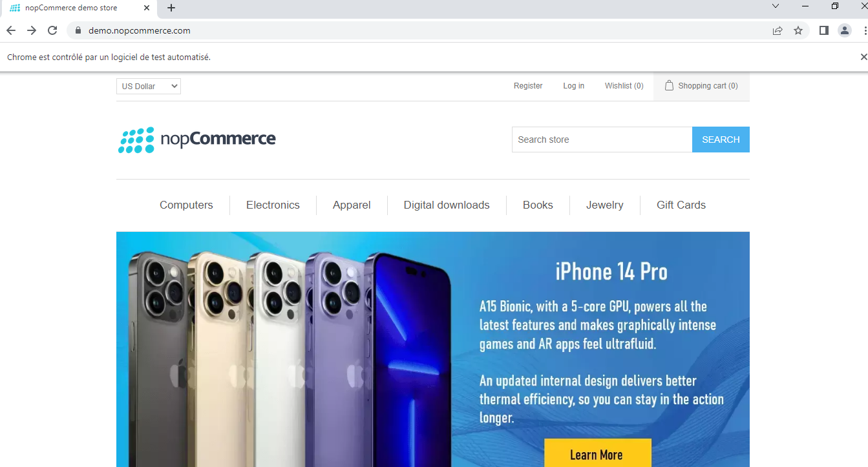
Task: Click the SEARCH button
Action: (x=721, y=140)
